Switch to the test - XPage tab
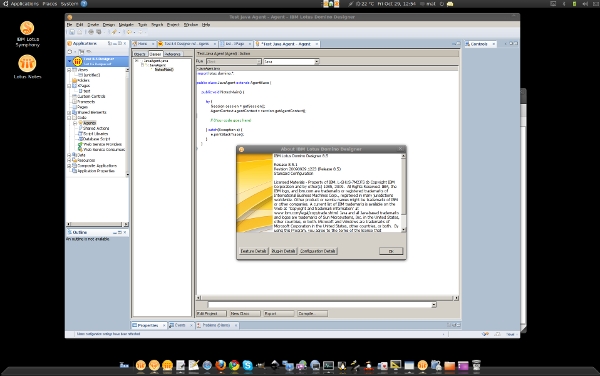 234,44
